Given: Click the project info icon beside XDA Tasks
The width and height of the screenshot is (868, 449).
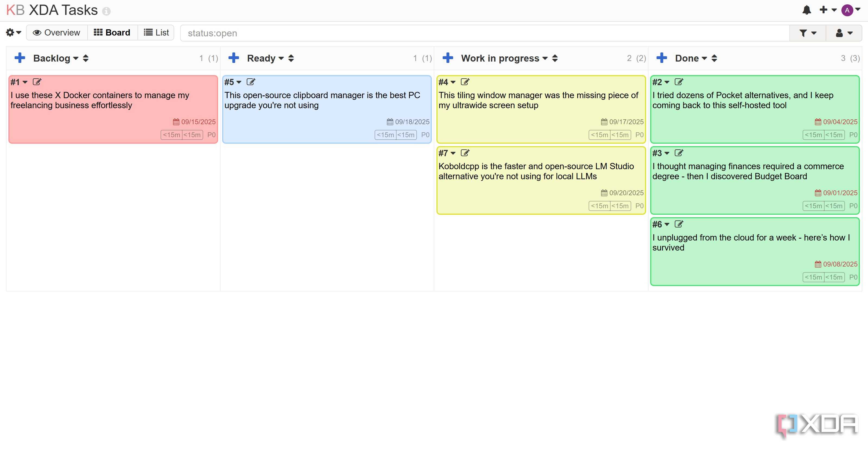Looking at the screenshot, I should [106, 11].
